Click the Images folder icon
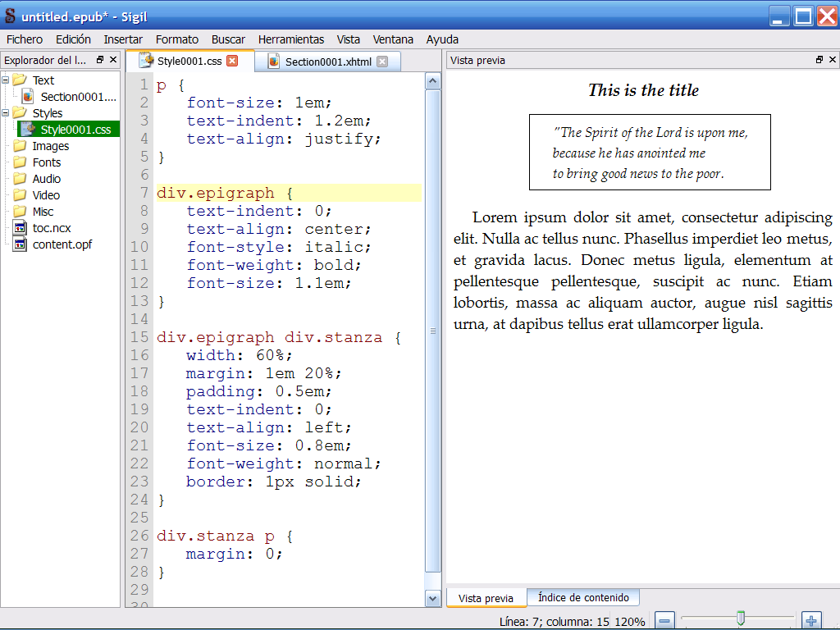Image resolution: width=840 pixels, height=630 pixels. 20,146
